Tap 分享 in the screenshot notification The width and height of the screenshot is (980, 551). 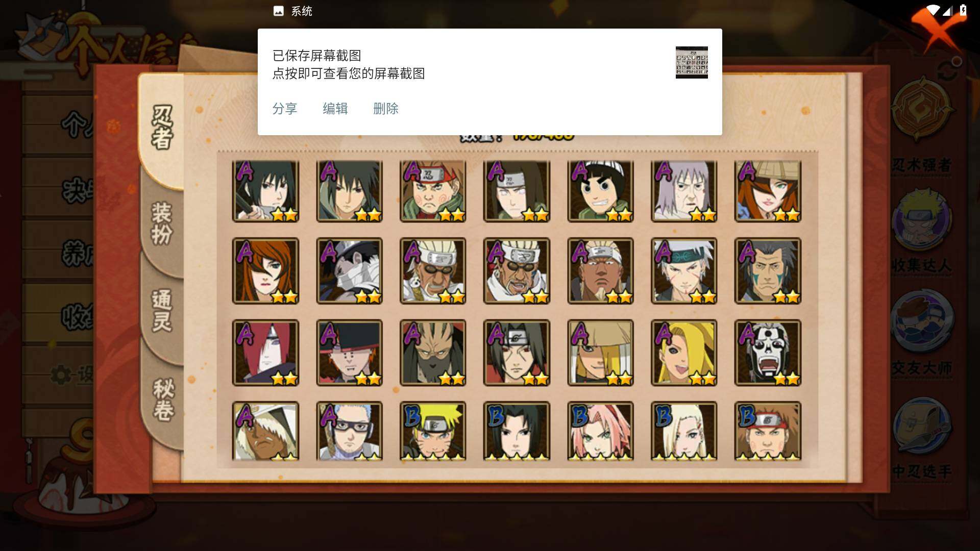[x=285, y=109]
